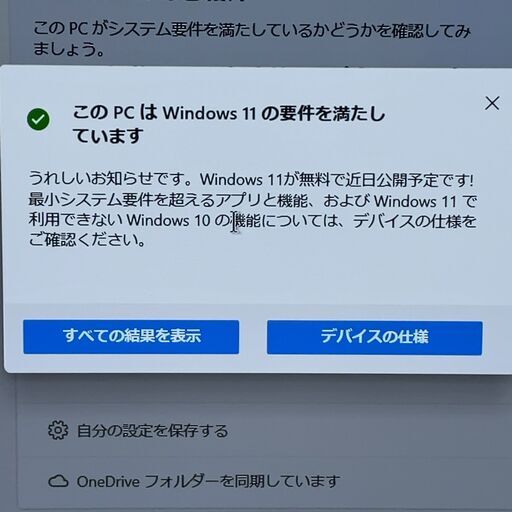The image size is (512, 512).
Task: Click the うれしいお知らせです opening sentence
Action: [111, 179]
